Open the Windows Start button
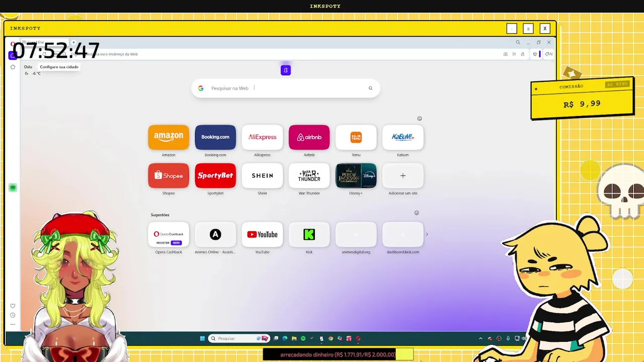 [203, 338]
